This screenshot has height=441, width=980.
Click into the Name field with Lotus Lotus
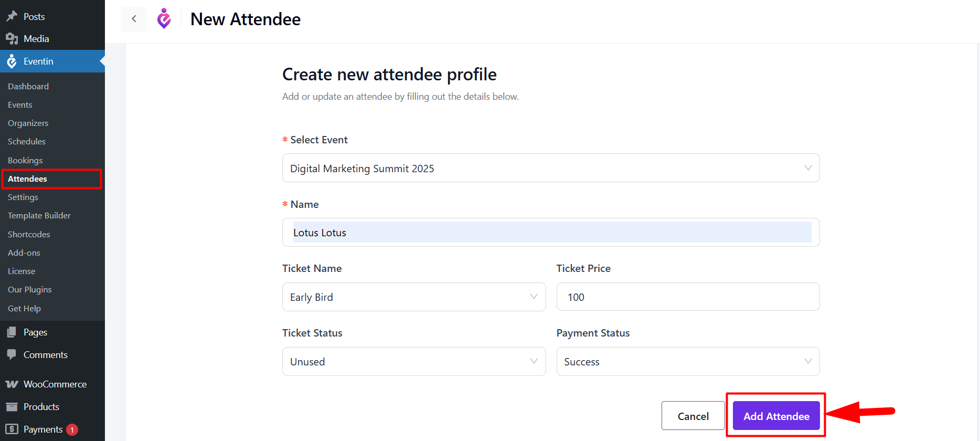[551, 233]
